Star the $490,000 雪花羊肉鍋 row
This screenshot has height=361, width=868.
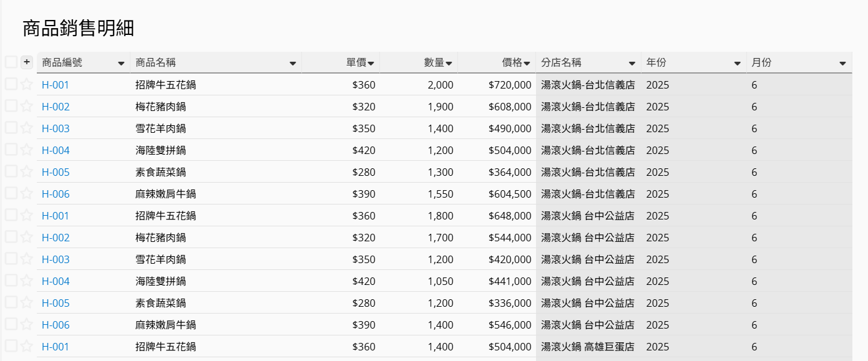pyautogui.click(x=26, y=128)
